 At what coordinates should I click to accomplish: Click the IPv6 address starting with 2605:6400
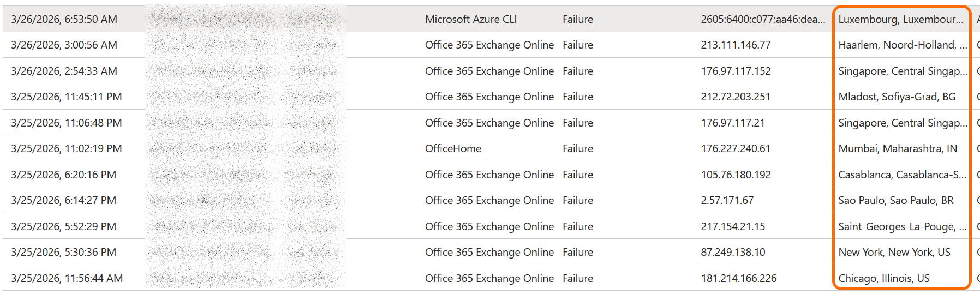tap(763, 19)
